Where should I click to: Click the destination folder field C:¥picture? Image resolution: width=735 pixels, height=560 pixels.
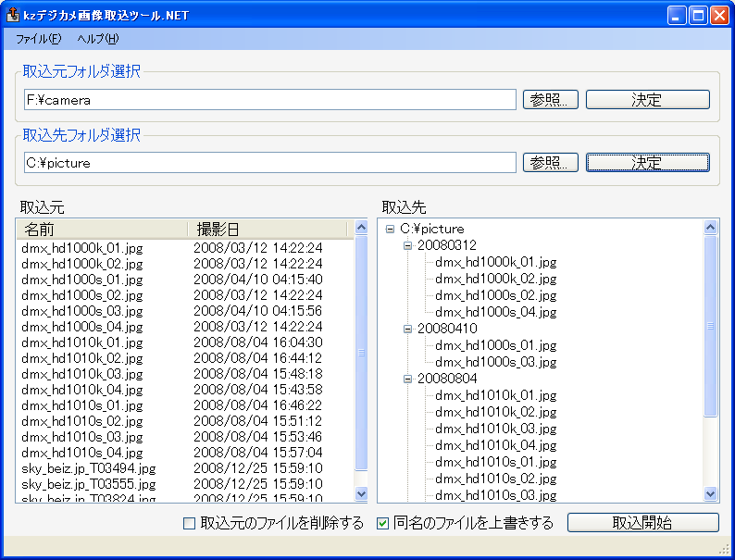pos(270,163)
